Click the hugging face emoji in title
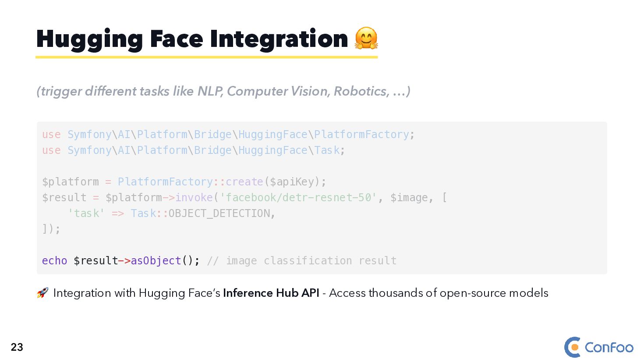The width and height of the screenshot is (644, 363). pos(366,38)
